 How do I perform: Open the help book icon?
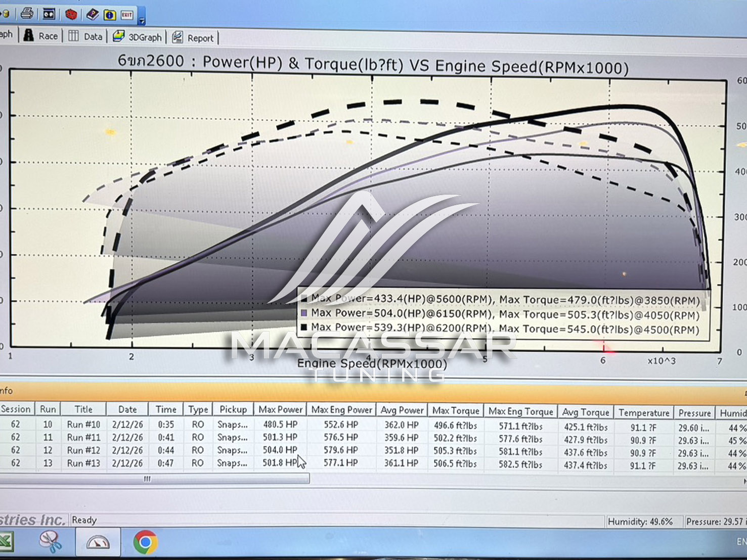click(x=92, y=14)
